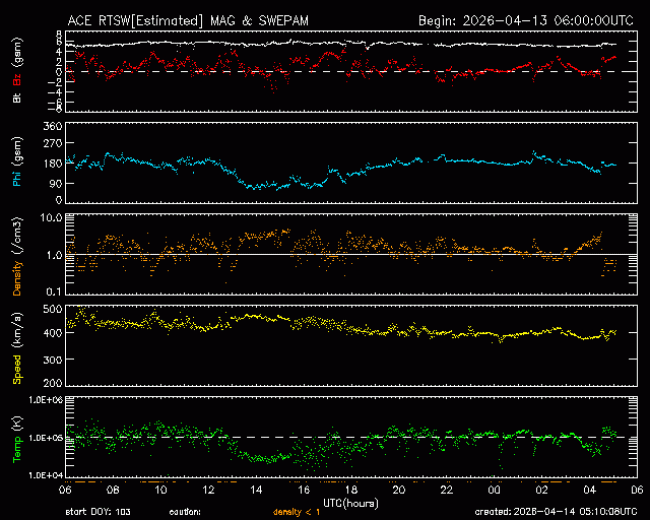Click the "300" Speed axis value
650x520 pixels.
point(53,360)
